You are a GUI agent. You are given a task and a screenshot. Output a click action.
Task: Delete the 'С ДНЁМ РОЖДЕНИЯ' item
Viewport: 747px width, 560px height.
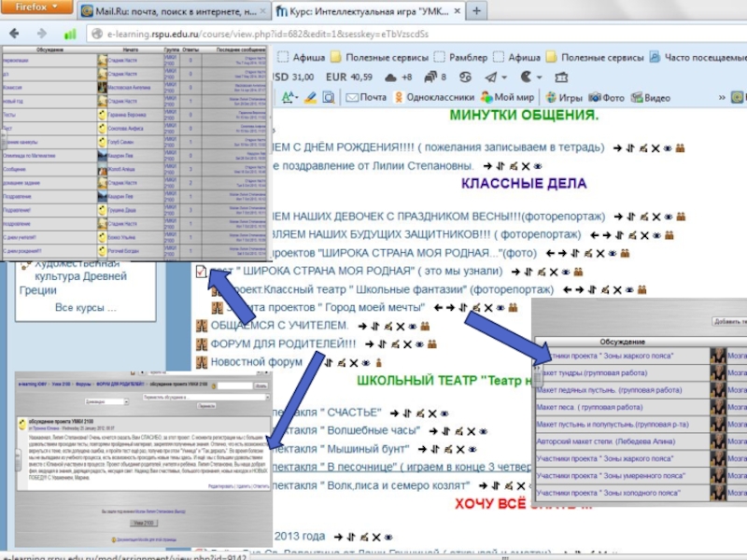click(655, 148)
